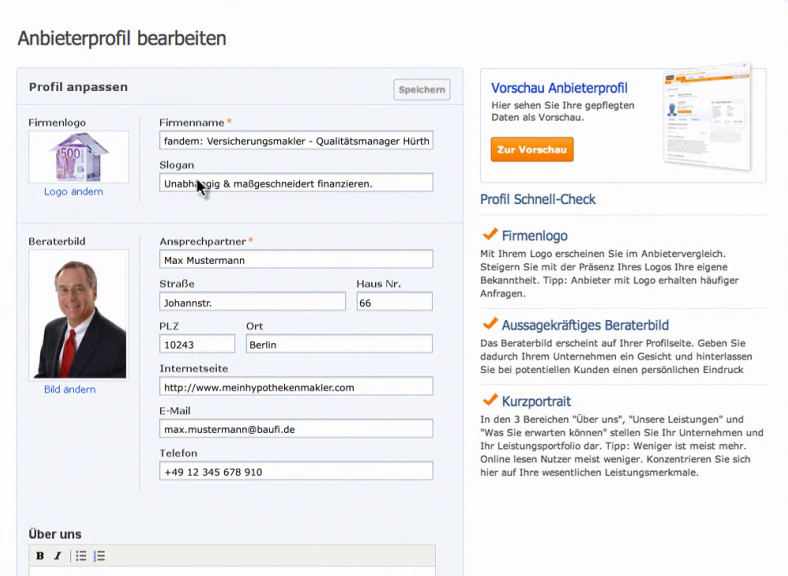Click the PLZ field containing 10243
Image resolution: width=788 pixels, height=576 pixels.
coord(197,344)
